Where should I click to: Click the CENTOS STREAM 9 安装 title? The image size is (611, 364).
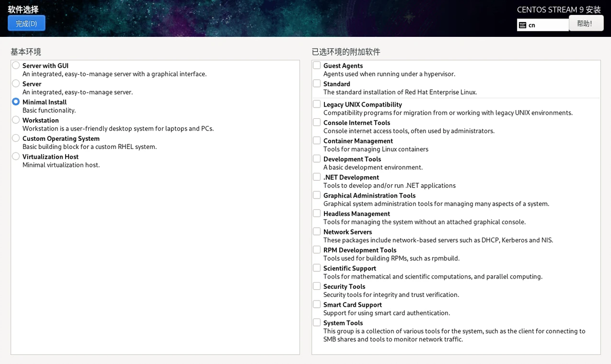pyautogui.click(x=559, y=10)
